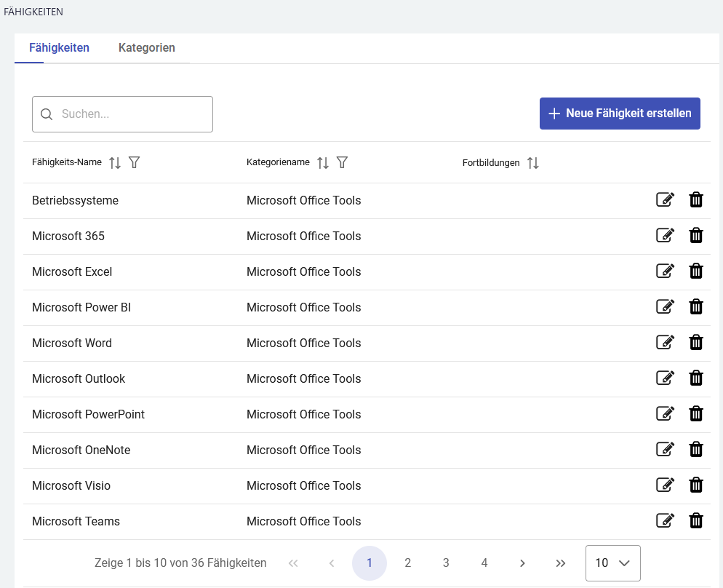Delete the Microsoft Teams skill
The image size is (723, 588).
coord(696,521)
